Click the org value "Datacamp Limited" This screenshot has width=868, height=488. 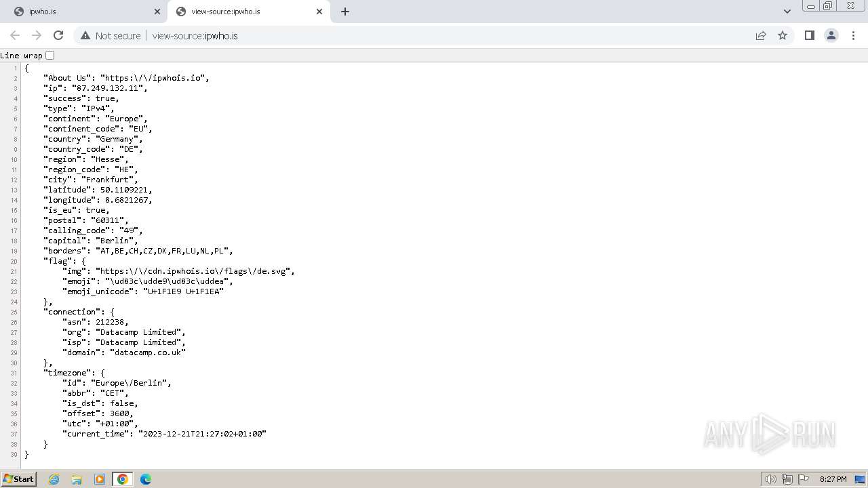(x=138, y=332)
